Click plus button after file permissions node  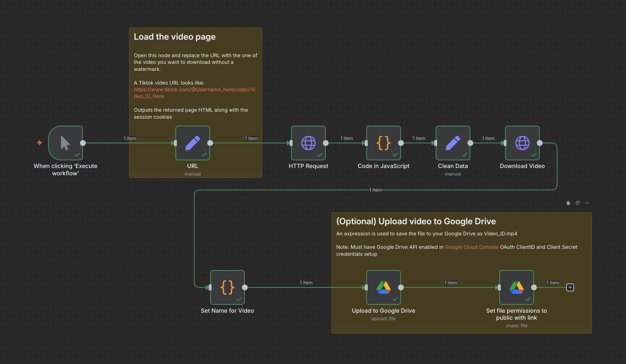[570, 287]
